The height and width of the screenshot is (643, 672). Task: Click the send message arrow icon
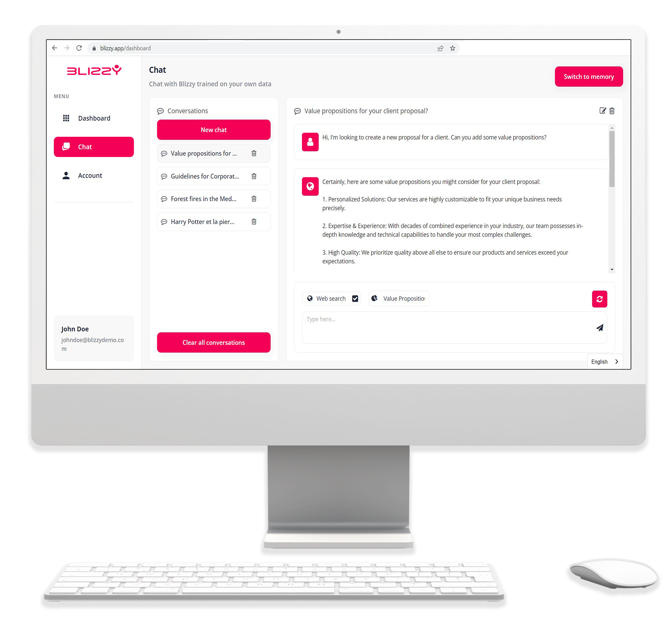(x=600, y=327)
